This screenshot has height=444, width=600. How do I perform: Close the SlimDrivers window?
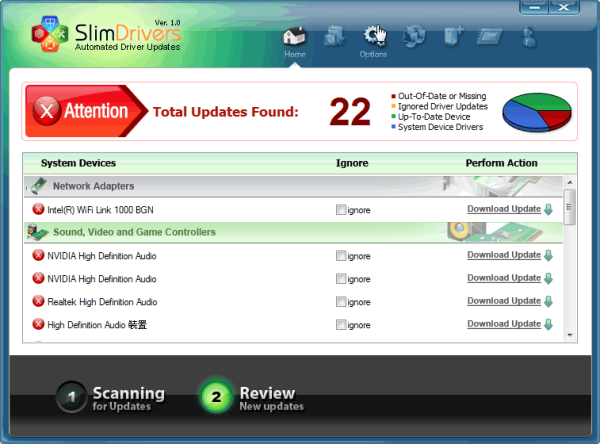tap(564, 7)
